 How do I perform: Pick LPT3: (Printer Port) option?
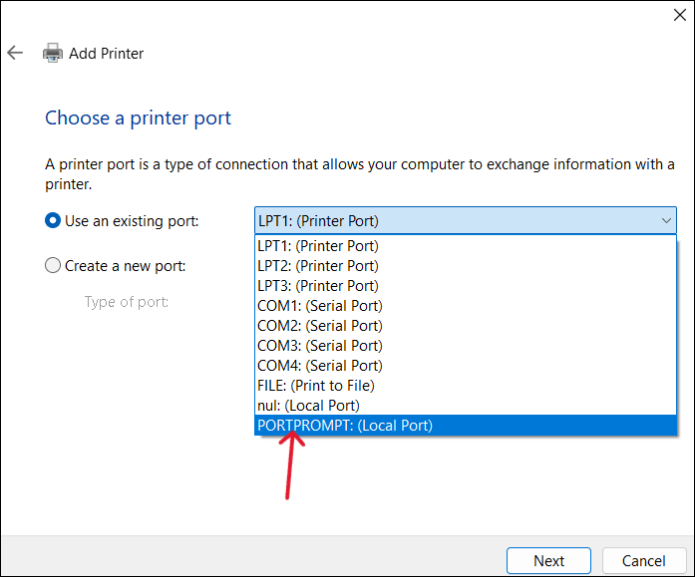pyautogui.click(x=318, y=286)
